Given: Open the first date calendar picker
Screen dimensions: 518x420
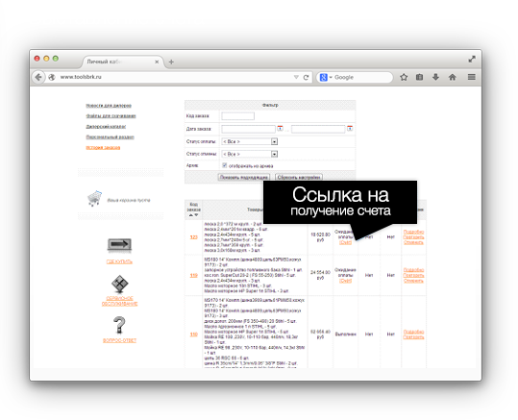Looking at the screenshot, I should point(281,128).
